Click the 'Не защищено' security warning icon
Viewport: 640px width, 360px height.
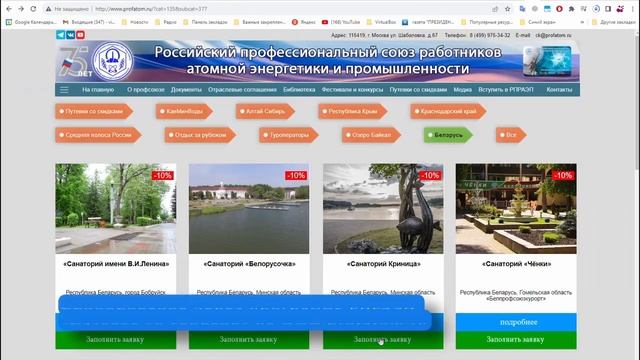[x=49, y=9]
